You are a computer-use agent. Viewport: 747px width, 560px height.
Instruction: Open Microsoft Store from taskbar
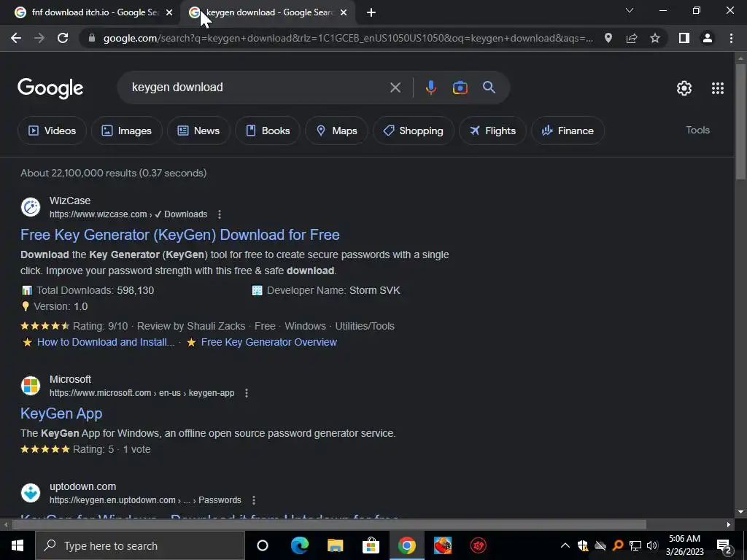371,545
